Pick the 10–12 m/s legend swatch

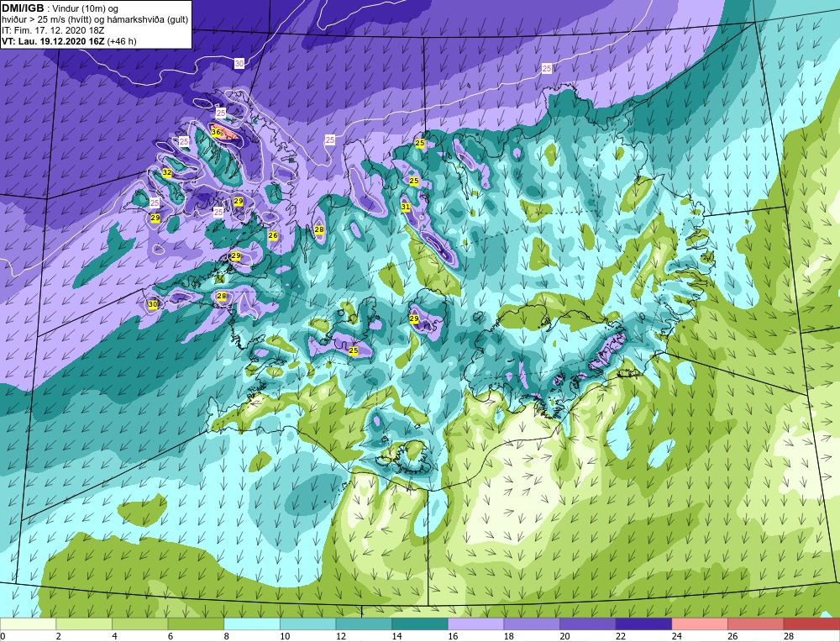(307, 624)
